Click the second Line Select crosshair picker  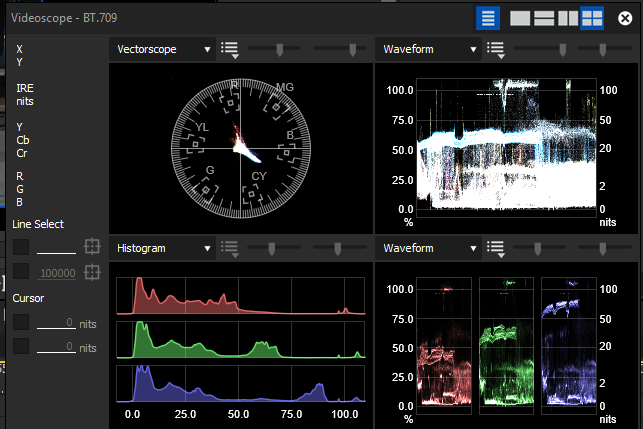coord(92,272)
